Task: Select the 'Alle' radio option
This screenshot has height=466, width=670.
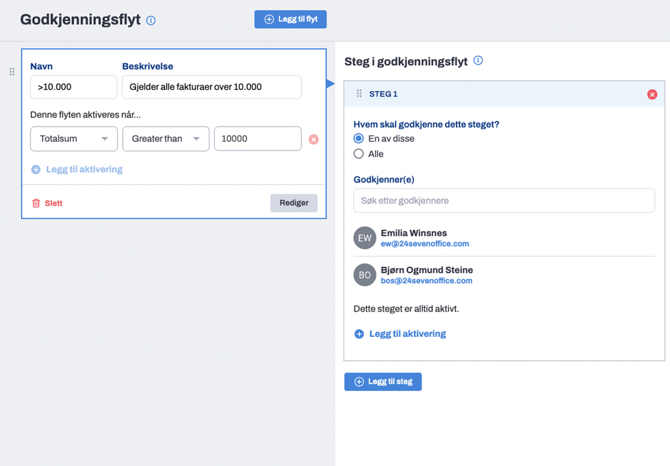Action: [359, 154]
